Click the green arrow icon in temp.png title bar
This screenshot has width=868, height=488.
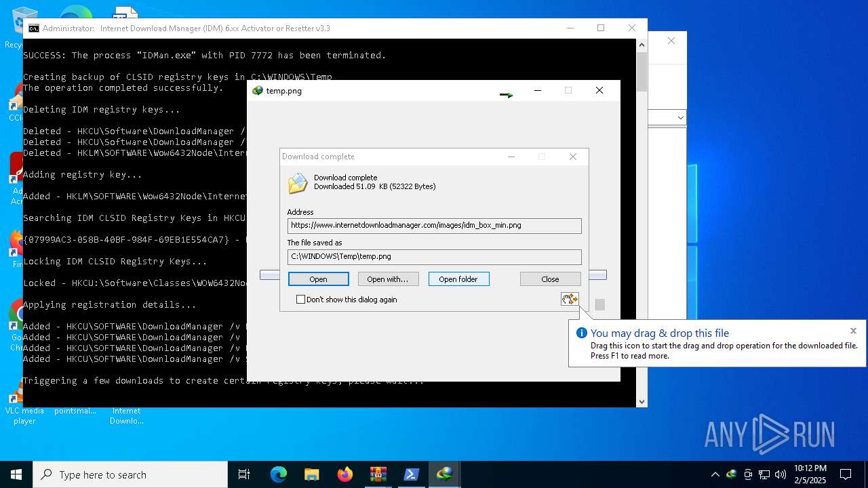pos(506,95)
